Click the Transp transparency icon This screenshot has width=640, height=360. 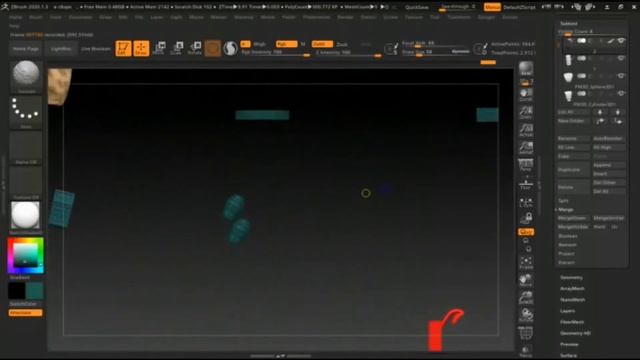coord(526,351)
